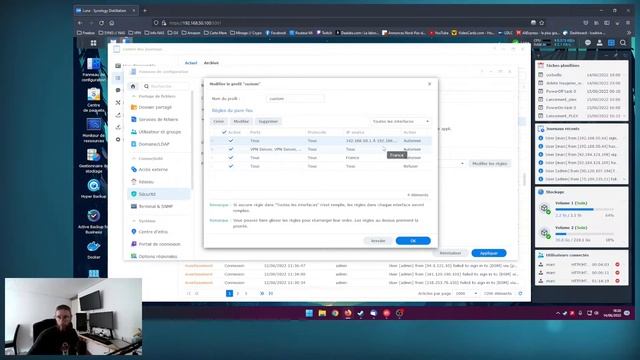Image resolution: width=640 pixels, height=360 pixels.
Task: Toggle activé checkbox of VPN Server rule
Action: tap(231, 149)
